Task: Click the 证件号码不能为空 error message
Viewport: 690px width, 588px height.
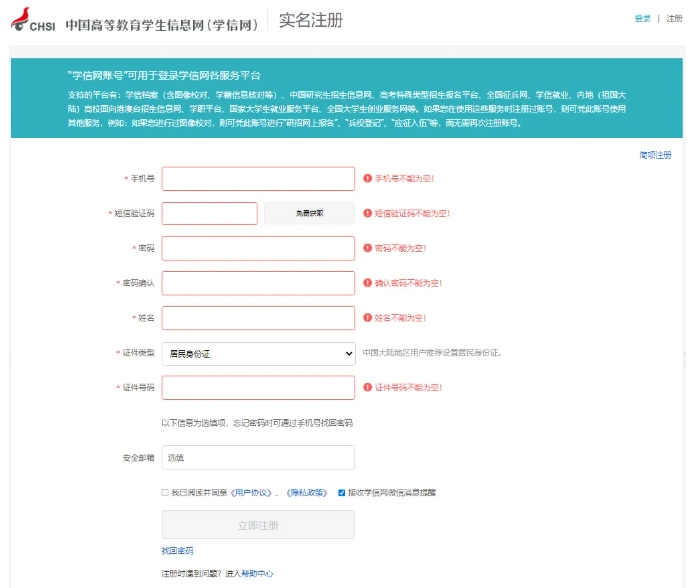Action: [x=408, y=387]
